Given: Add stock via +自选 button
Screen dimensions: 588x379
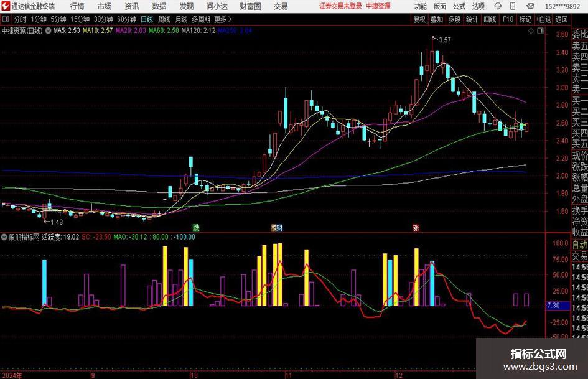Looking at the screenshot, I should 543,19.
